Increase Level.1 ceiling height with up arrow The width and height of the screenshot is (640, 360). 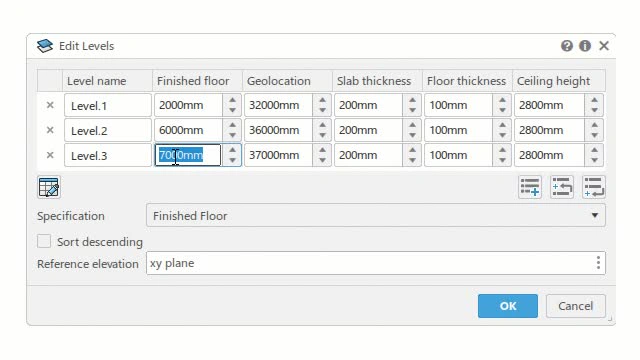click(x=594, y=100)
